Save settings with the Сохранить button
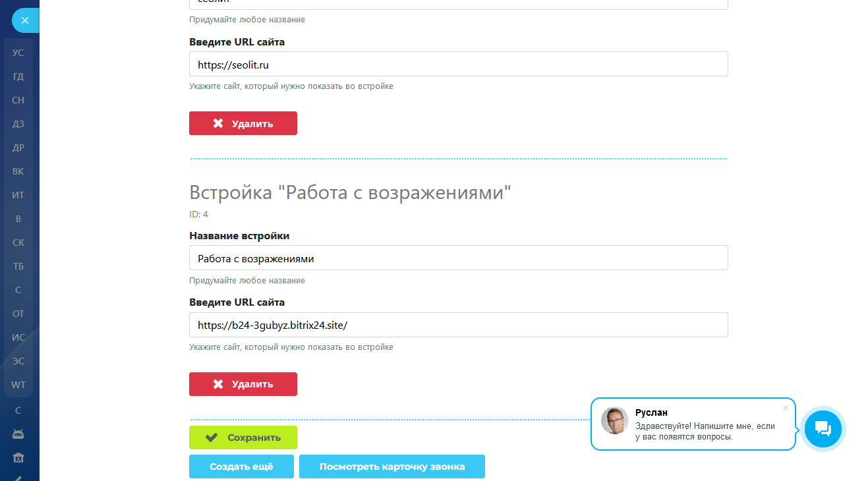The width and height of the screenshot is (868, 481). [x=243, y=438]
